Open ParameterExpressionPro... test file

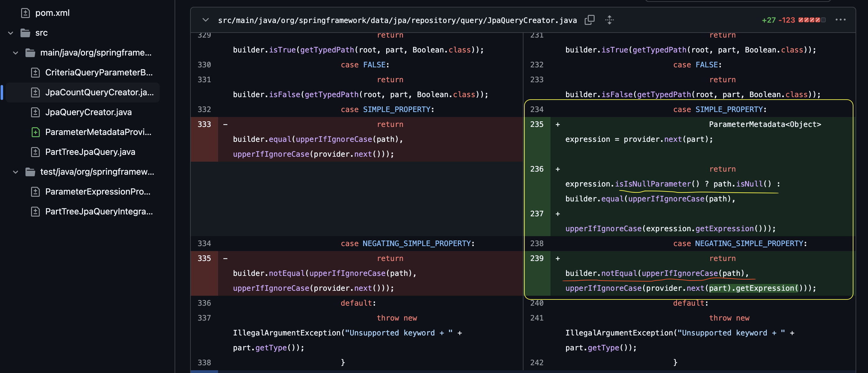tap(98, 191)
